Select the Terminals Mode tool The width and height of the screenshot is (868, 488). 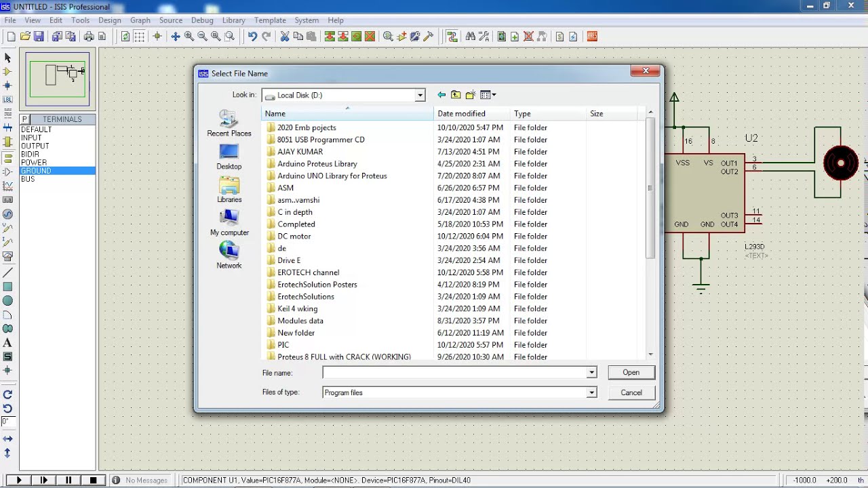point(7,158)
